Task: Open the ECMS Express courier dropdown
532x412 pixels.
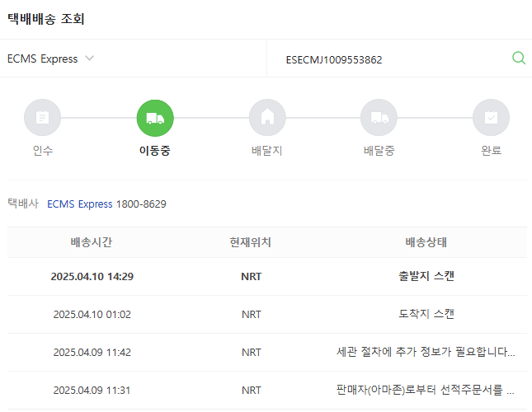Action: [x=43, y=59]
